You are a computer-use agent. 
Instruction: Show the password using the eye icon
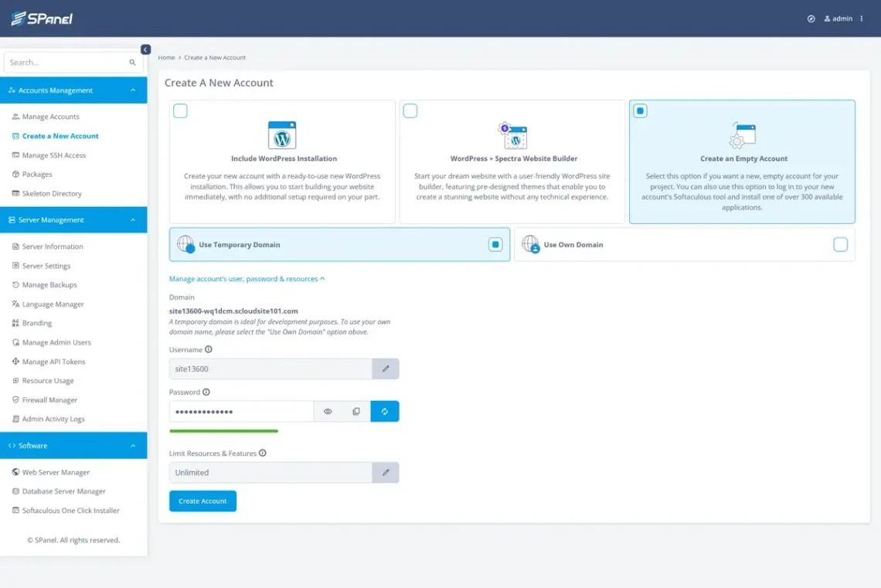(x=328, y=411)
